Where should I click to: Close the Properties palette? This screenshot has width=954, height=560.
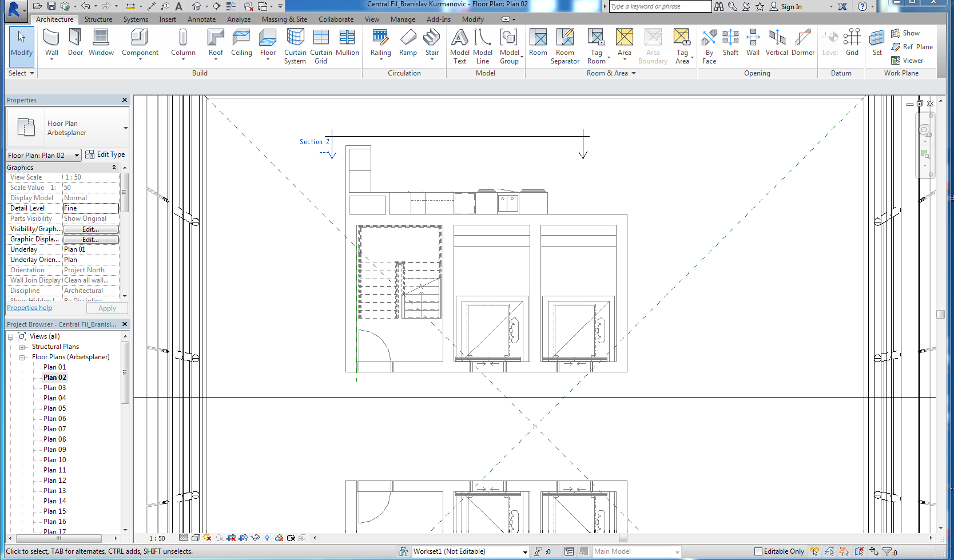point(125,100)
